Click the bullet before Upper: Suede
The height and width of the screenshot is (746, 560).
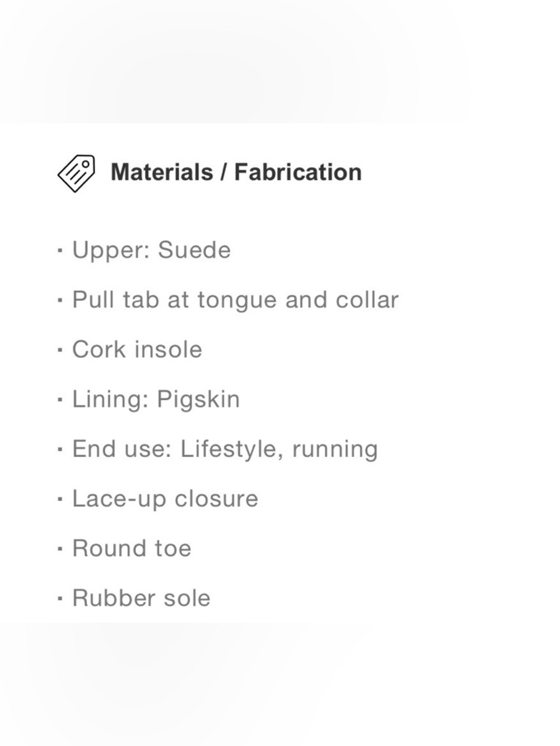tap(60, 251)
